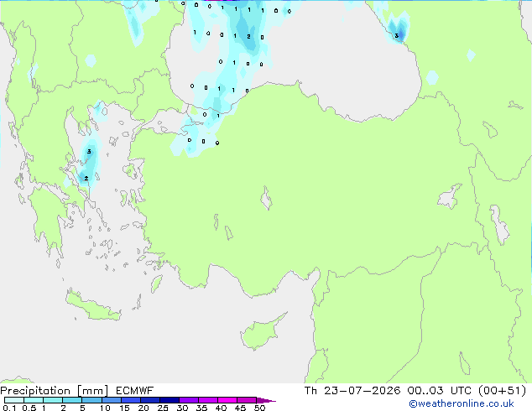Click the 10–15 mm legend color box
Screen dimensions: 532x411
[111, 400]
